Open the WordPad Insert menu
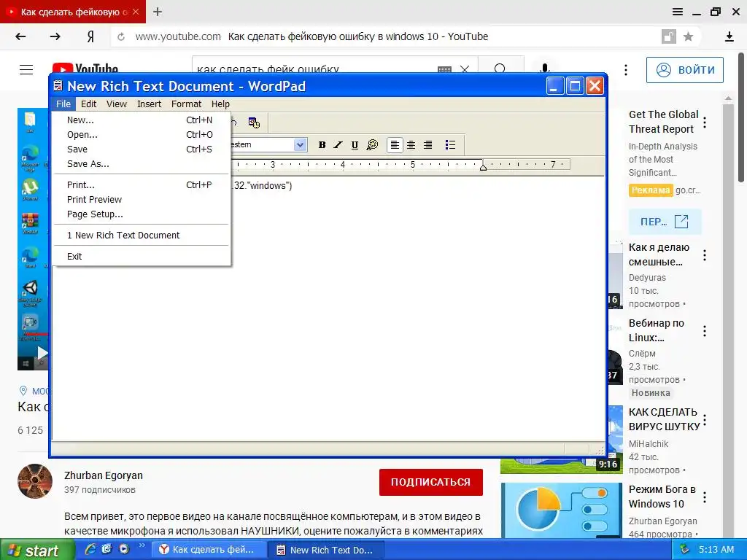The width and height of the screenshot is (747, 560). coord(149,104)
